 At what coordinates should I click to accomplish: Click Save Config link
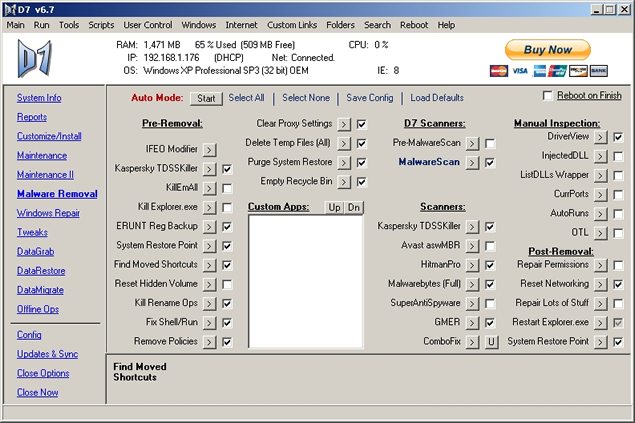[370, 98]
